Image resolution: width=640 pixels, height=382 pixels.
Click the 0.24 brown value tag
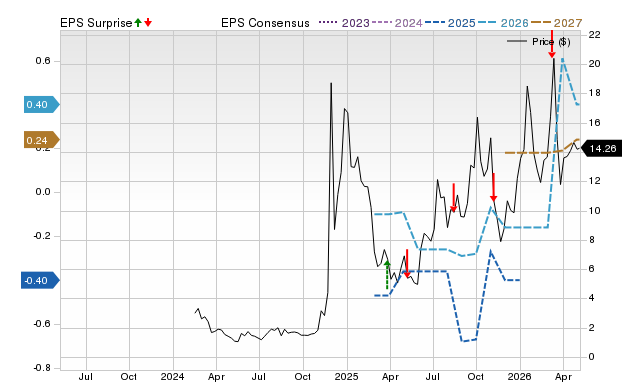point(42,140)
